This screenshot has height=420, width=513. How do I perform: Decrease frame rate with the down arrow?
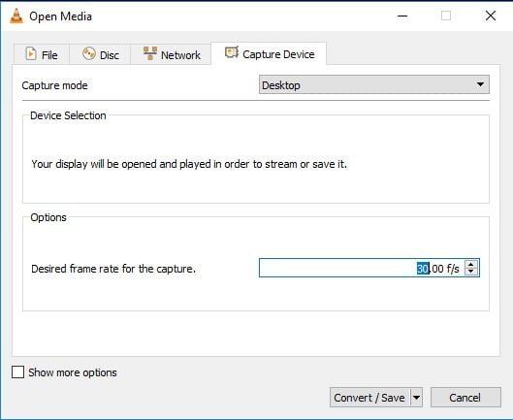coord(470,272)
